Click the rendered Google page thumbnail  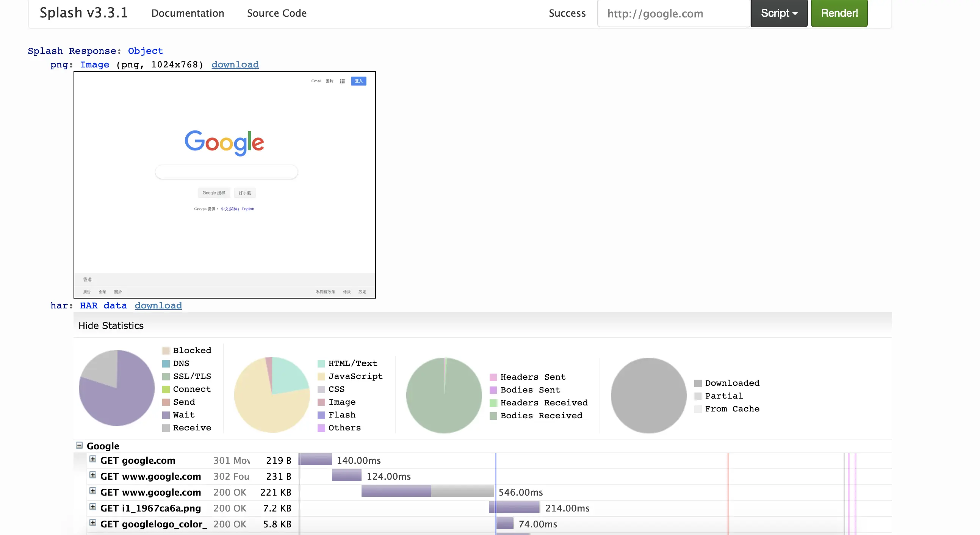[x=224, y=185]
